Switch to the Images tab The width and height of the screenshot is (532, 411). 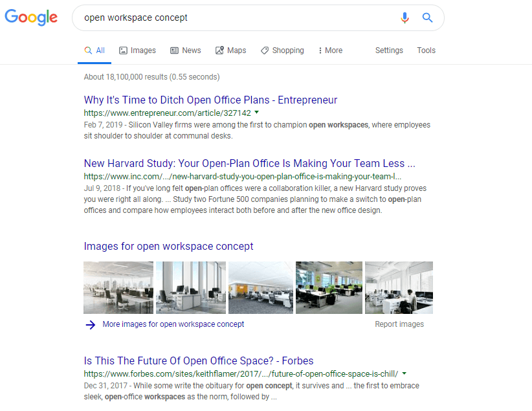click(137, 50)
